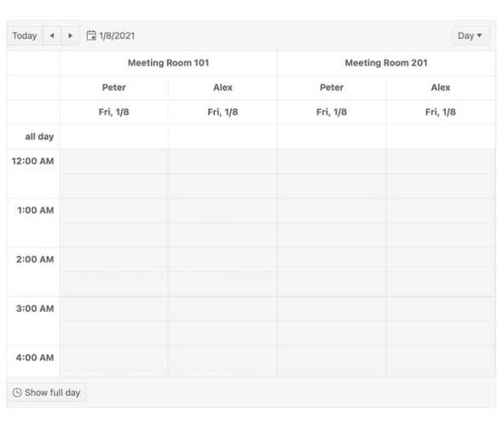
Task: Click the all day row label
Action: pyautogui.click(x=39, y=136)
